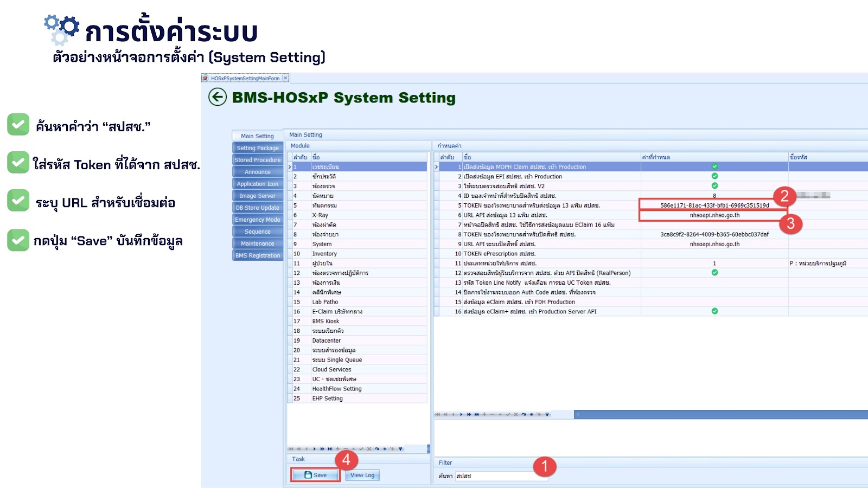This screenshot has width=868, height=488.
Task: Open the Main Setting tab
Action: (x=258, y=136)
